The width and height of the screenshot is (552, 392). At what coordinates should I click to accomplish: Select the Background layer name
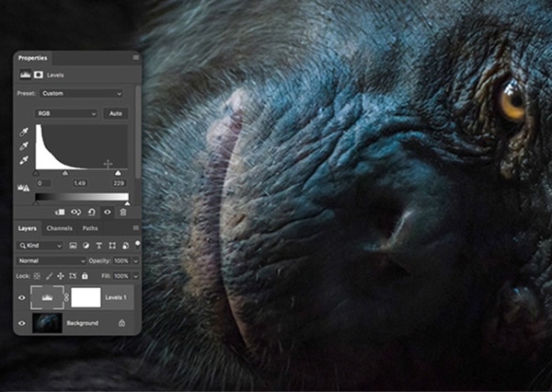[83, 323]
